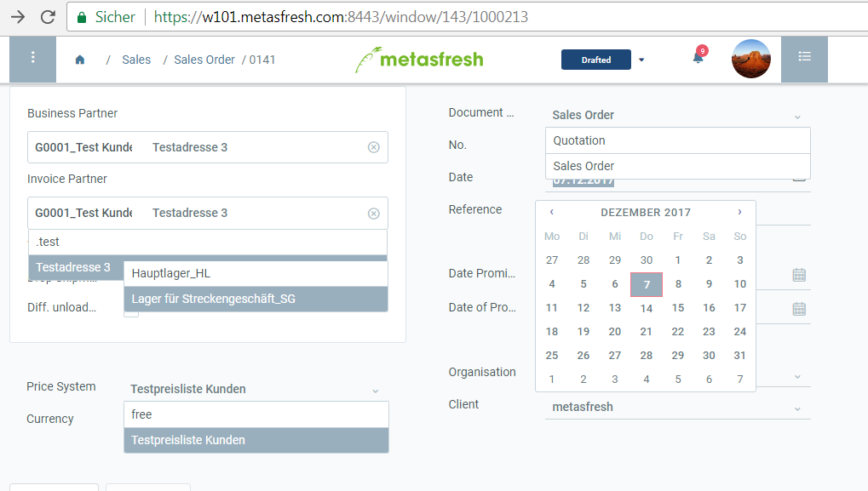The width and height of the screenshot is (868, 491).
Task: Select December 8 in the calendar
Action: point(678,284)
